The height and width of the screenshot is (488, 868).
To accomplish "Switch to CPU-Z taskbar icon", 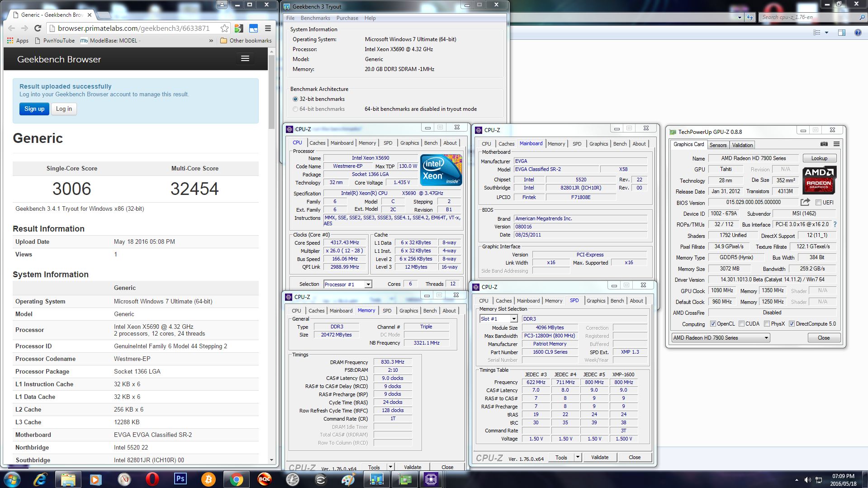I will click(x=431, y=479).
